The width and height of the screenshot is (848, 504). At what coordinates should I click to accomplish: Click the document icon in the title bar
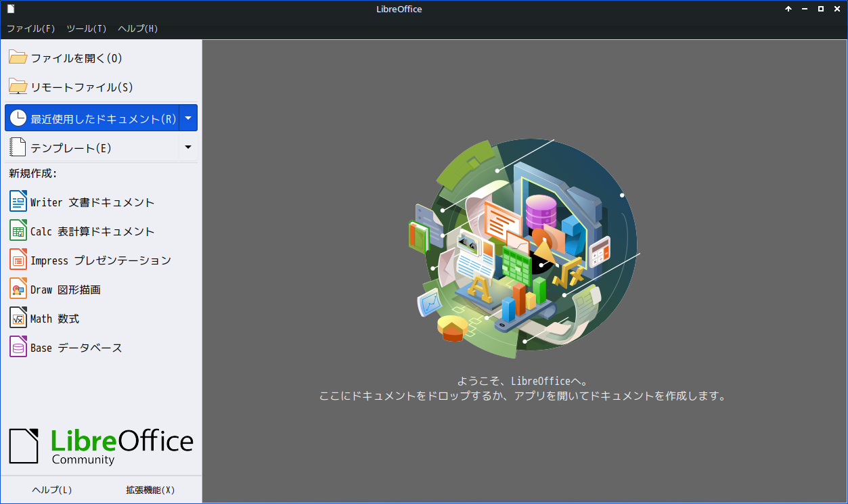click(11, 9)
